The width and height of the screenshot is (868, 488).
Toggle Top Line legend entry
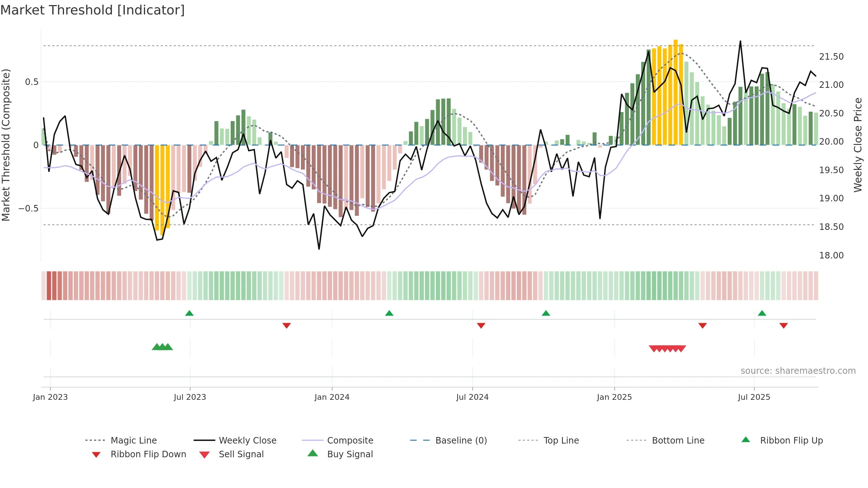click(x=548, y=440)
